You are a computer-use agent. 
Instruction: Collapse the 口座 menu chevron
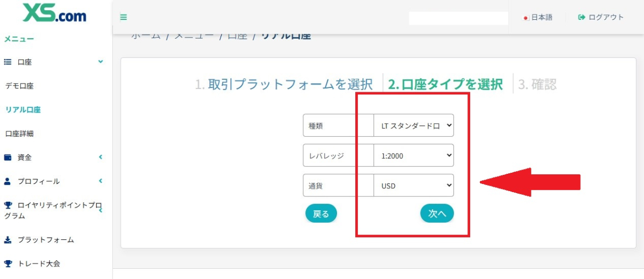(100, 62)
